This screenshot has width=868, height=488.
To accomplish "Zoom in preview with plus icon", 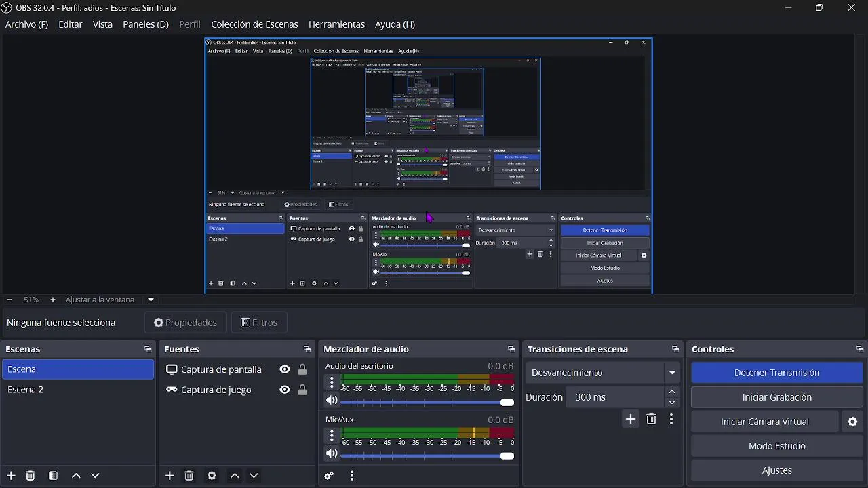I will [x=52, y=300].
